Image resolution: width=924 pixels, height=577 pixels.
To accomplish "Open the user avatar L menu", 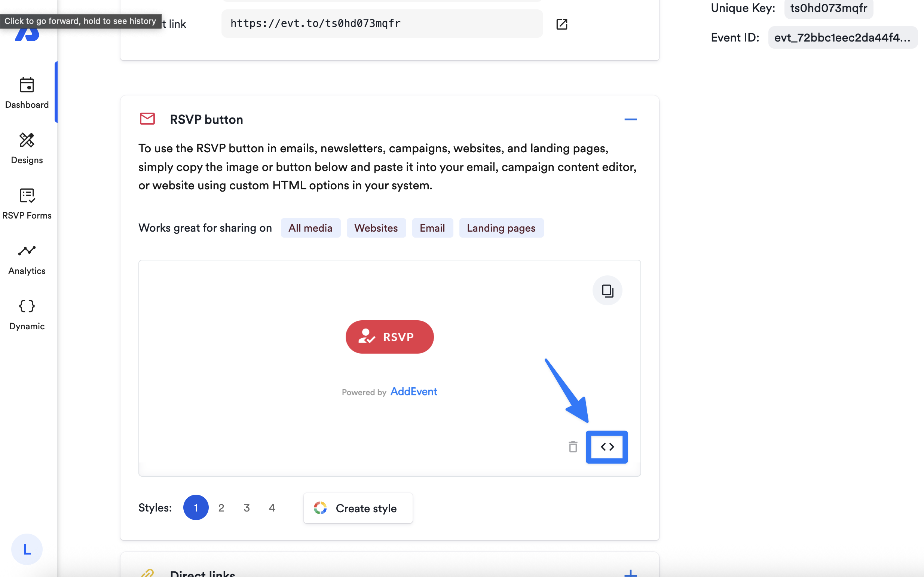I will (27, 549).
